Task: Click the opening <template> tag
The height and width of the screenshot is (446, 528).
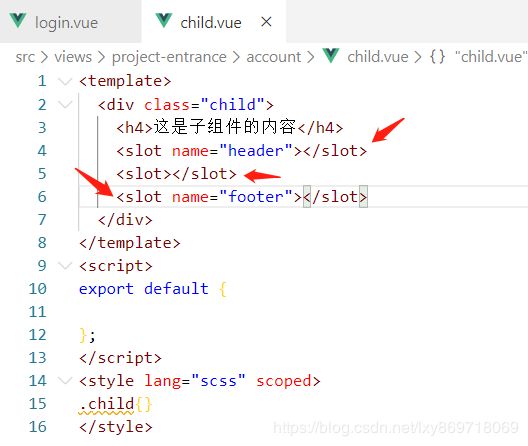Action: tap(125, 82)
